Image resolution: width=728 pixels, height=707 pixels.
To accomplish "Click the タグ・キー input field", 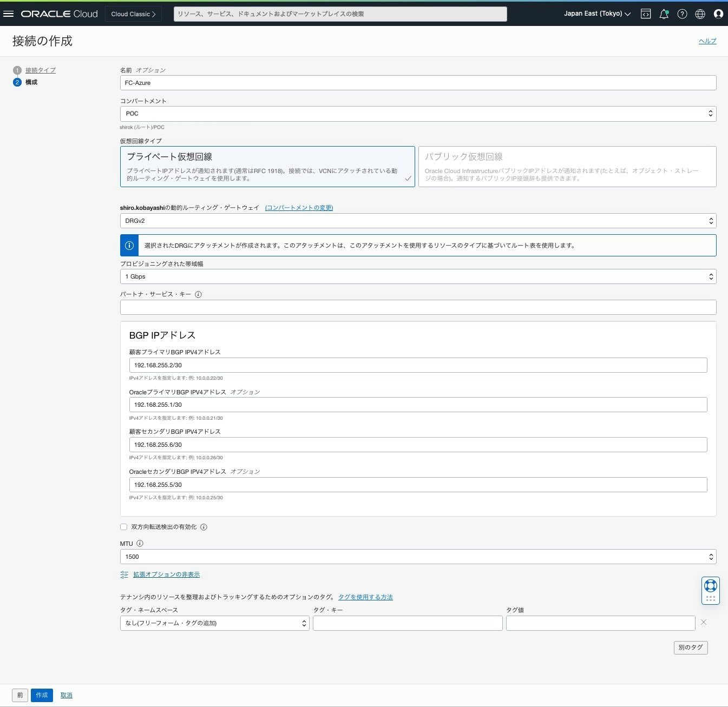I will tap(408, 623).
